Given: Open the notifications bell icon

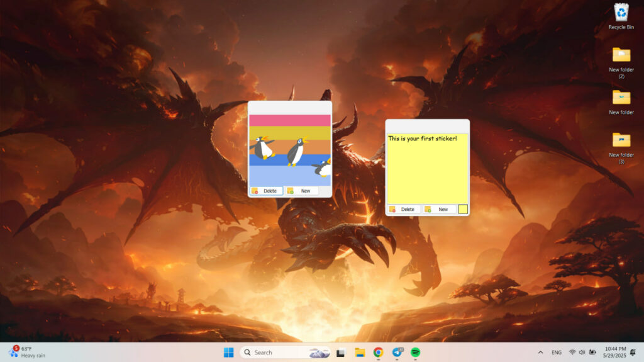Looking at the screenshot, I should pos(633,352).
